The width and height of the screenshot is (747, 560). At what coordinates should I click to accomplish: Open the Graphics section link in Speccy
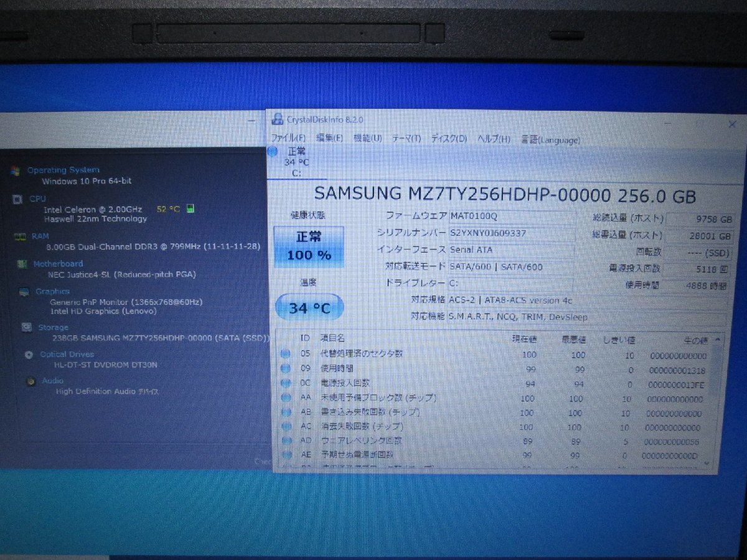[52, 291]
